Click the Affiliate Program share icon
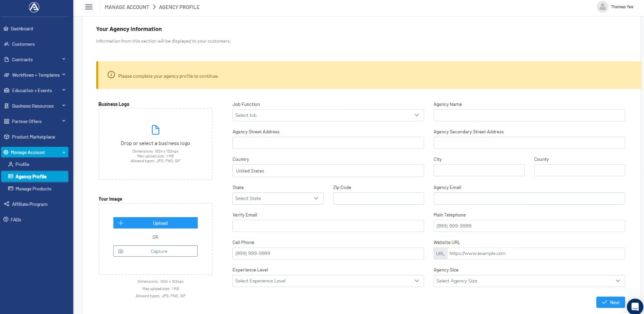This screenshot has height=314, width=644. click(7, 204)
